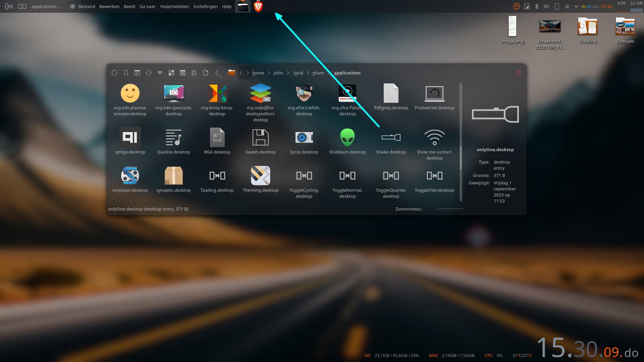The height and width of the screenshot is (362, 644).
Task: Navigate to share breadcrumb
Action: click(318, 73)
